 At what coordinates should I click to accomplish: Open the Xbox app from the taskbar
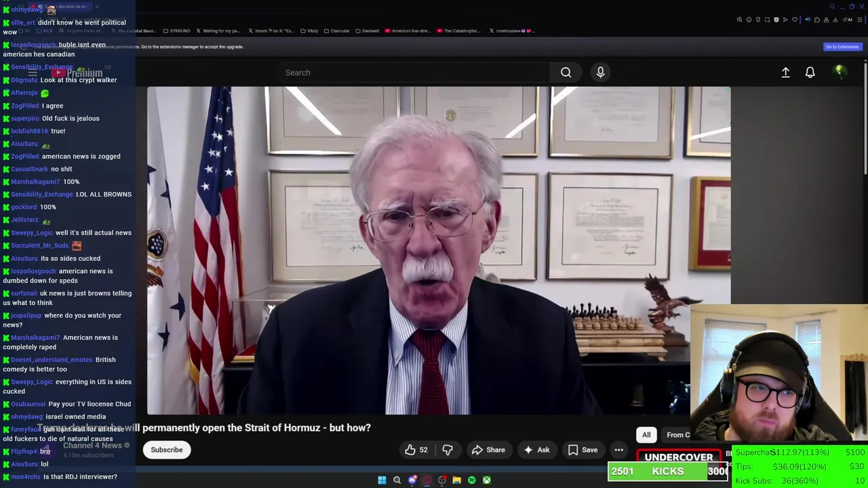[x=486, y=480]
